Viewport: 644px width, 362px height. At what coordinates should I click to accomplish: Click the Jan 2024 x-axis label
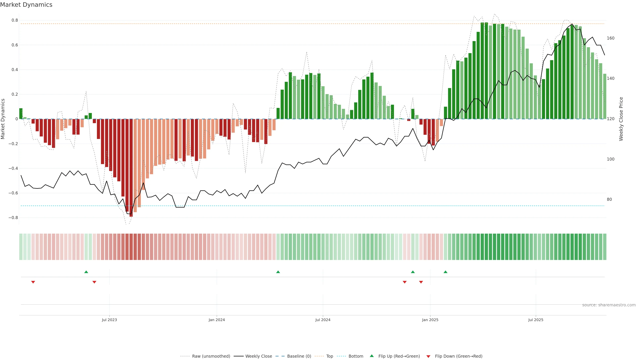click(x=217, y=320)
